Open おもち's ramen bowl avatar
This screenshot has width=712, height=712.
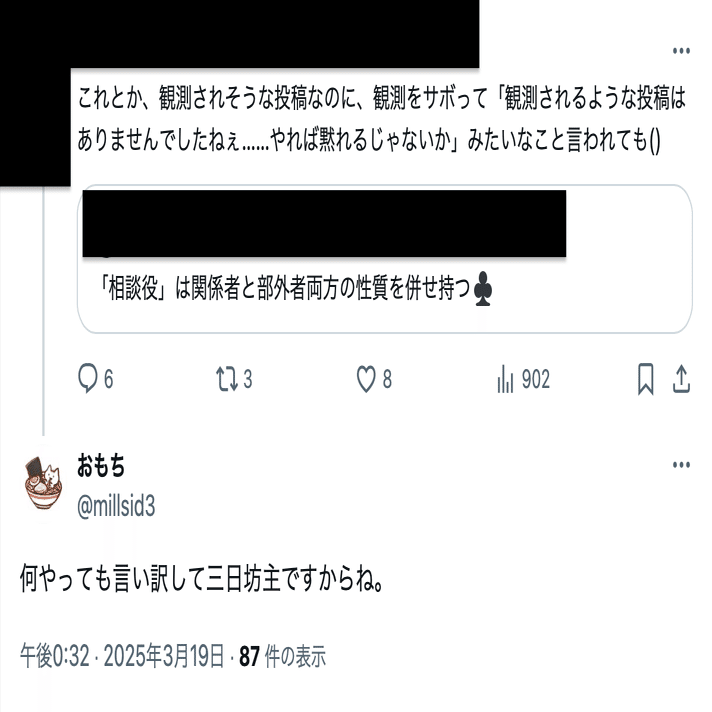click(x=43, y=483)
